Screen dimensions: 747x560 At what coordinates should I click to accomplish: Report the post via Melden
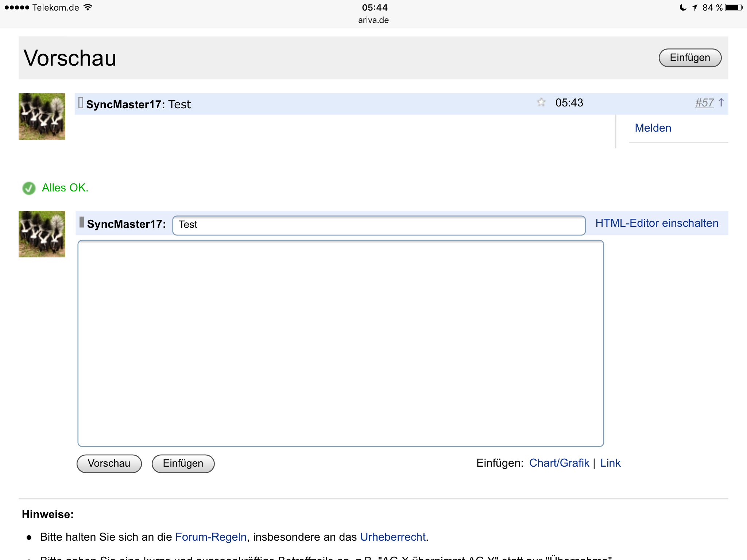653,128
